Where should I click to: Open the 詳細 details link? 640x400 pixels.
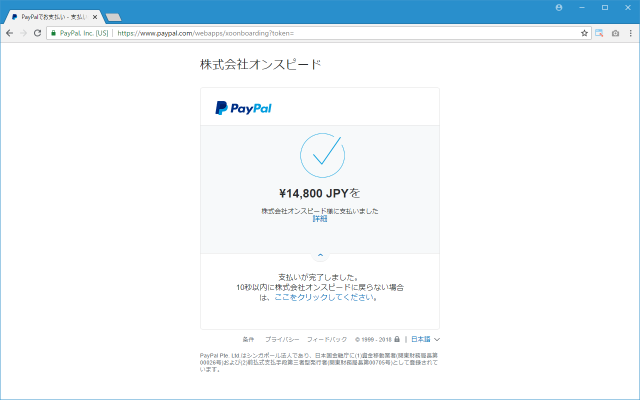320,219
